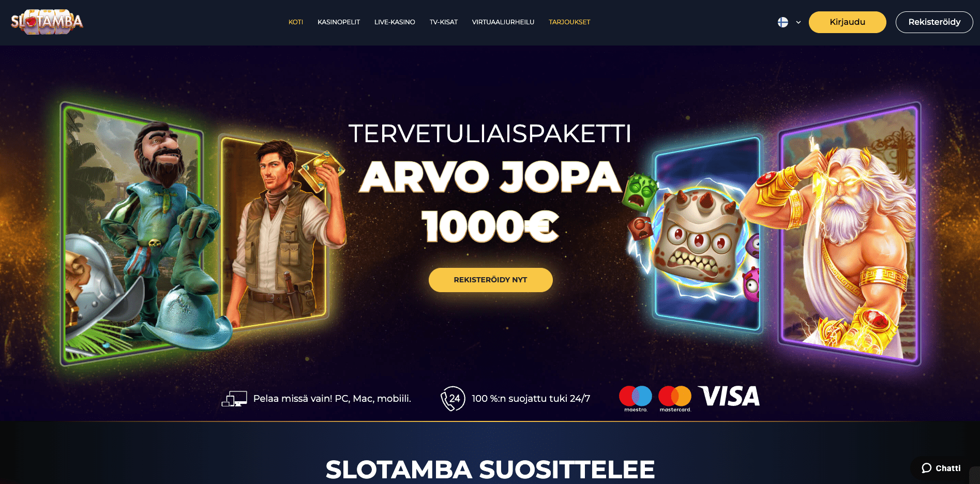
Task: Open the KOTI menu item
Action: [296, 22]
